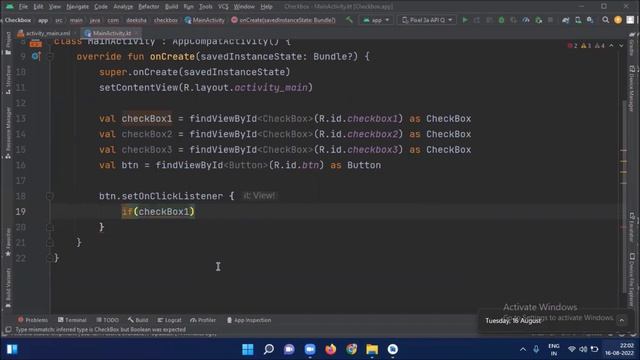Click the MainActivity breadcrumb in the navigation bar
640x360 pixels.
click(x=204, y=20)
